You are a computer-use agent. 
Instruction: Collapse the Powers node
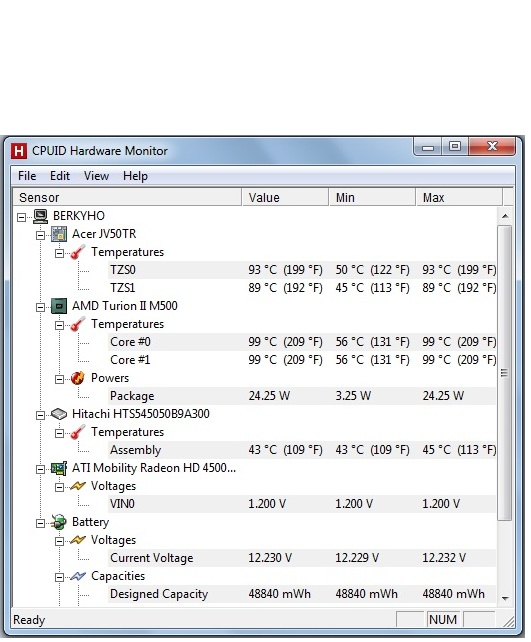tap(59, 379)
